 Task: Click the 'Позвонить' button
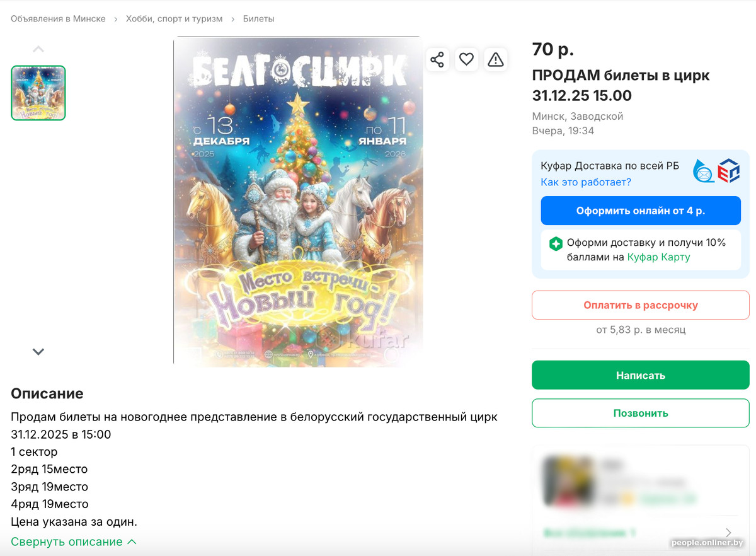pyautogui.click(x=640, y=413)
